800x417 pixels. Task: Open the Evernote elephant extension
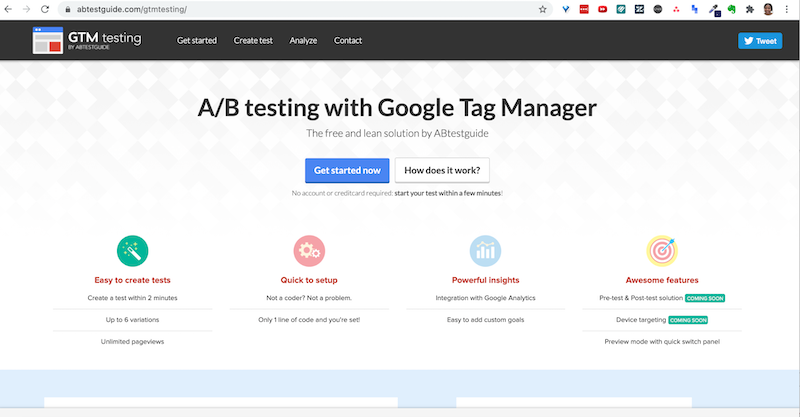point(732,9)
